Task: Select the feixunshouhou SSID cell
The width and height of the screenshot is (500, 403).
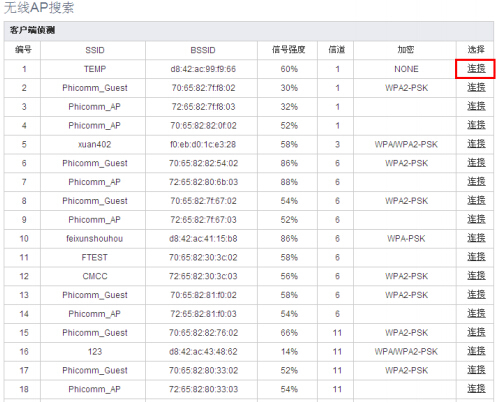Action: [x=94, y=239]
